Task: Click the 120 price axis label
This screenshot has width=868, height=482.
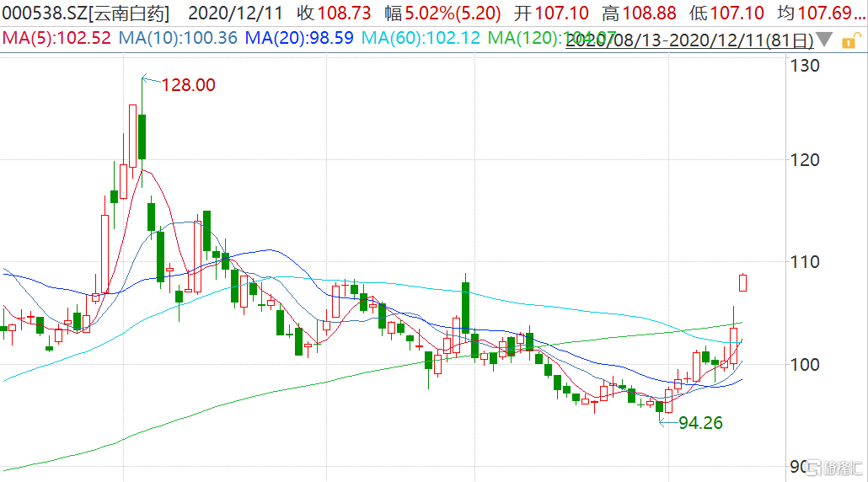Action: click(804, 160)
